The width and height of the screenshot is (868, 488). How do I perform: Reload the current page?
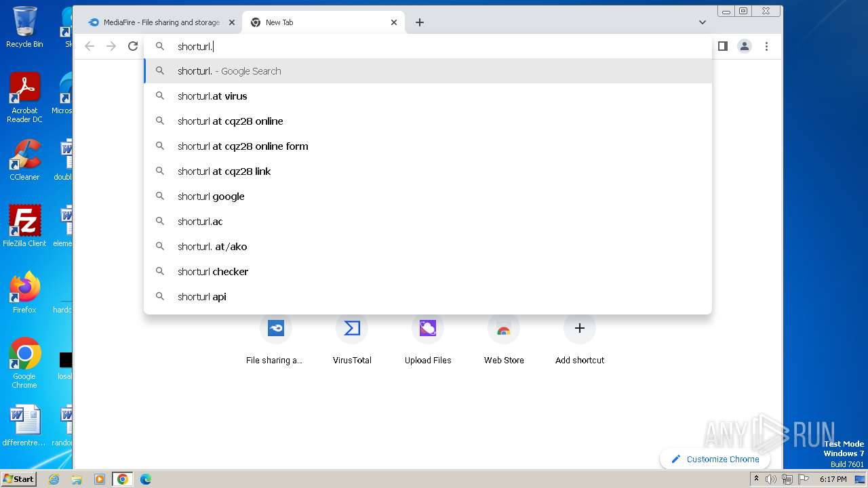coord(133,46)
